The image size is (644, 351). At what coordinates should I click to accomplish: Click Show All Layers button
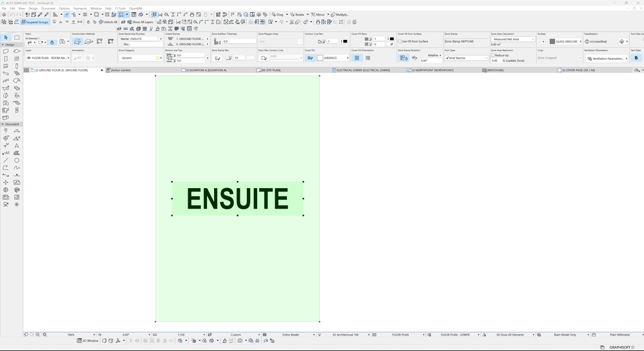coord(140,22)
